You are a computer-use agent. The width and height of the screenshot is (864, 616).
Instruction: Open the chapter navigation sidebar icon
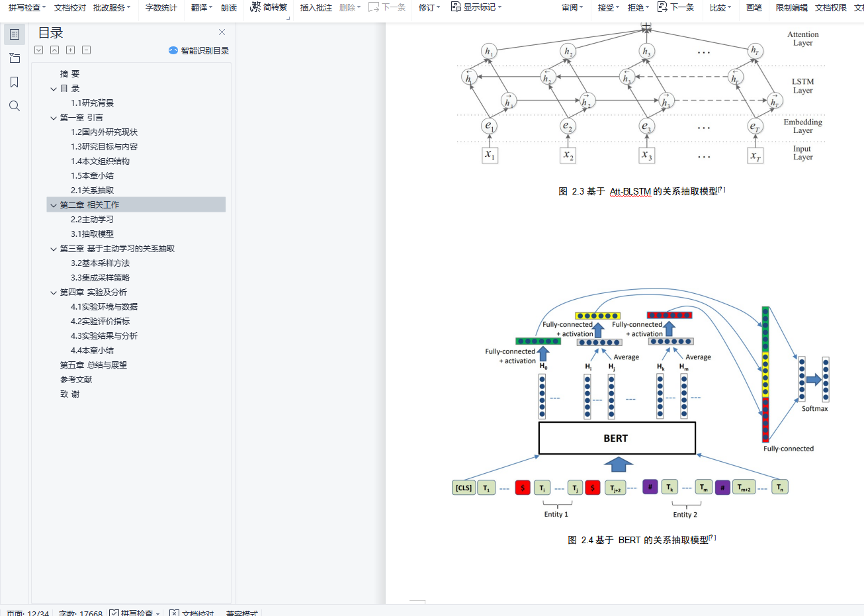click(15, 58)
